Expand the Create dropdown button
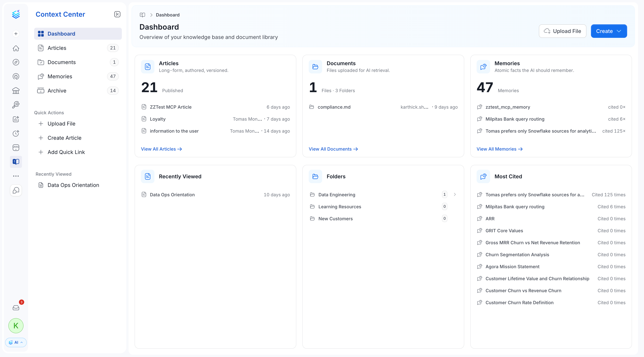The width and height of the screenshot is (644, 357). 609,31
